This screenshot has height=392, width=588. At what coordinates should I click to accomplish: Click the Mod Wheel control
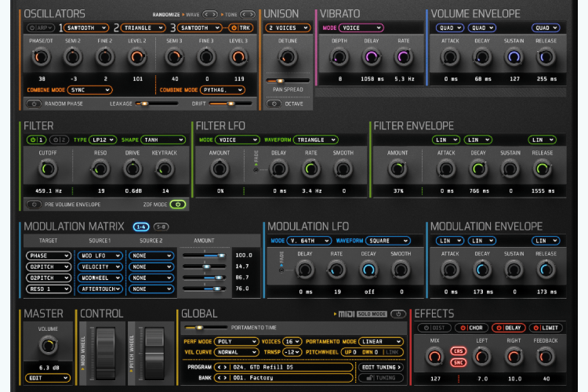click(105, 354)
